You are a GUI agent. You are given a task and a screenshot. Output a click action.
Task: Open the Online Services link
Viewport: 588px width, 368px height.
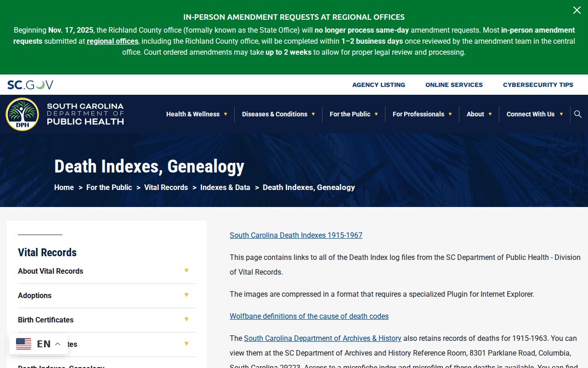pos(454,85)
